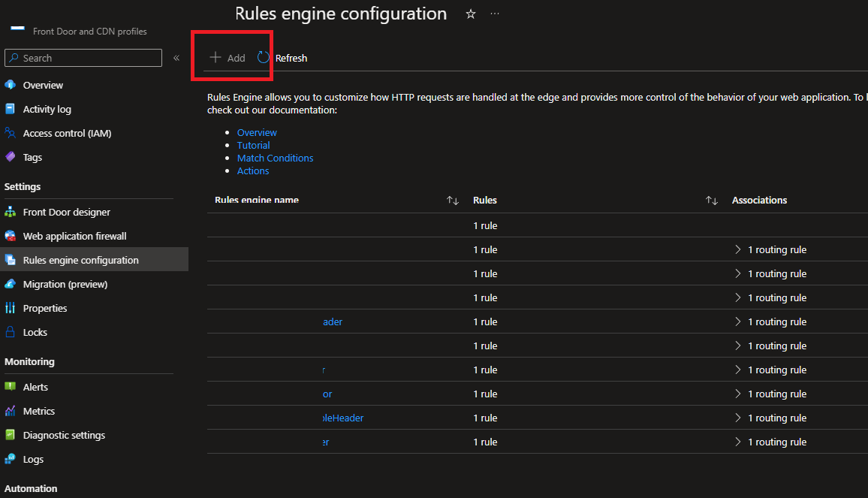The image size is (868, 498).
Task: Click inside the Search field
Action: (83, 58)
